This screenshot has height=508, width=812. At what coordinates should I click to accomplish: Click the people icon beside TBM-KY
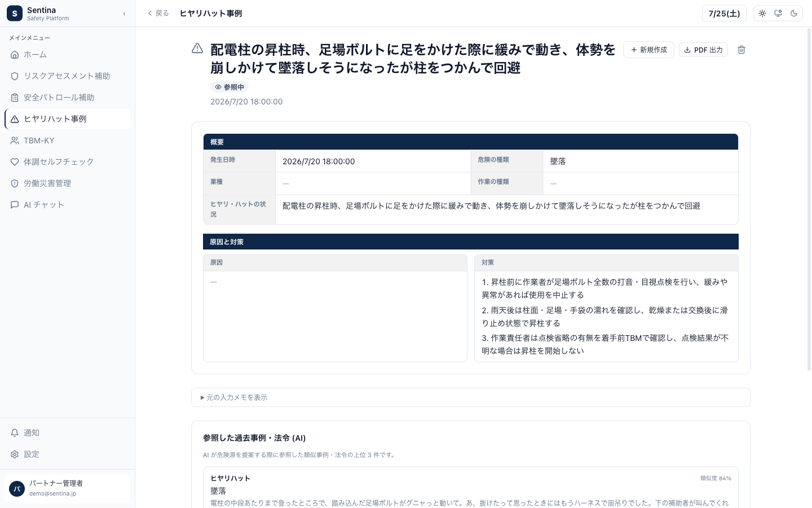click(15, 141)
